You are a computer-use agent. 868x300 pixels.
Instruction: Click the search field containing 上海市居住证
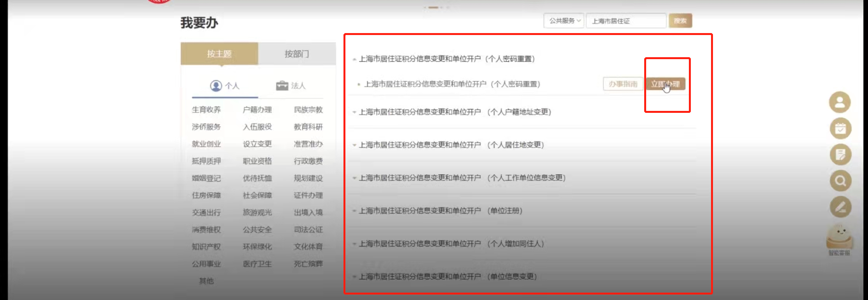pos(626,21)
